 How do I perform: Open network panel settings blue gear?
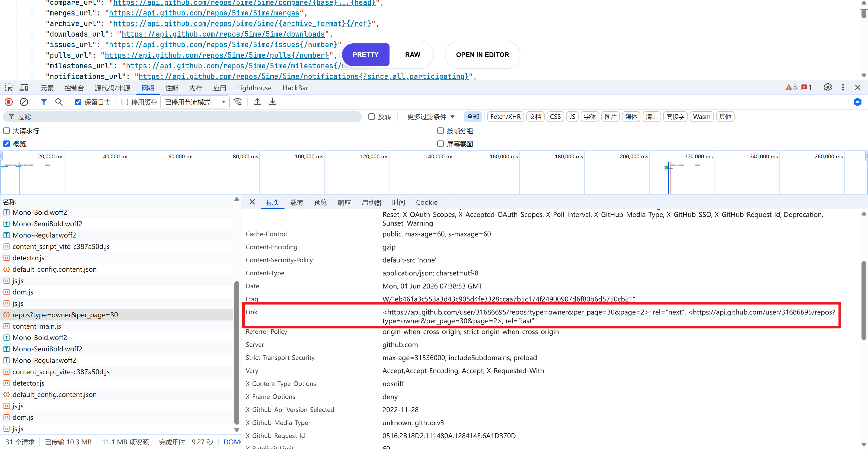pyautogui.click(x=857, y=102)
